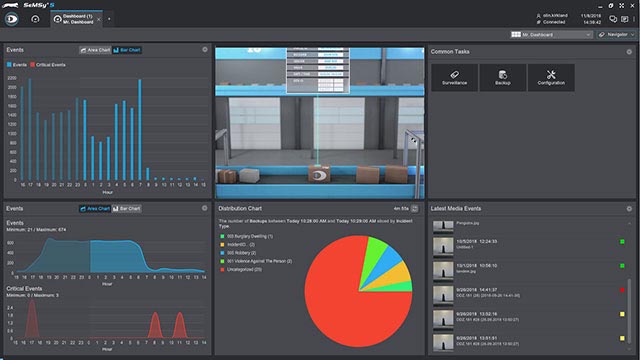
Task: Open the Backup common task
Action: 502,78
